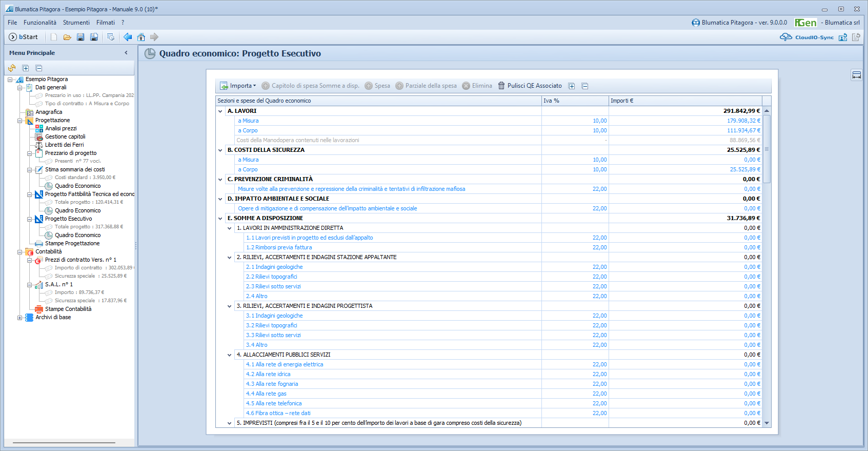
Task: Click the refresh icon in Menu Principale
Action: [12, 68]
